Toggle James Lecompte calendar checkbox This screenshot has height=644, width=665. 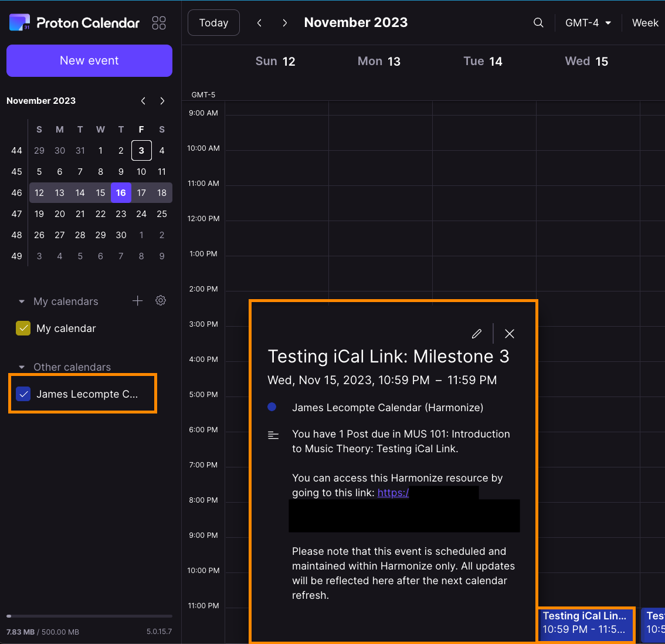tap(23, 394)
